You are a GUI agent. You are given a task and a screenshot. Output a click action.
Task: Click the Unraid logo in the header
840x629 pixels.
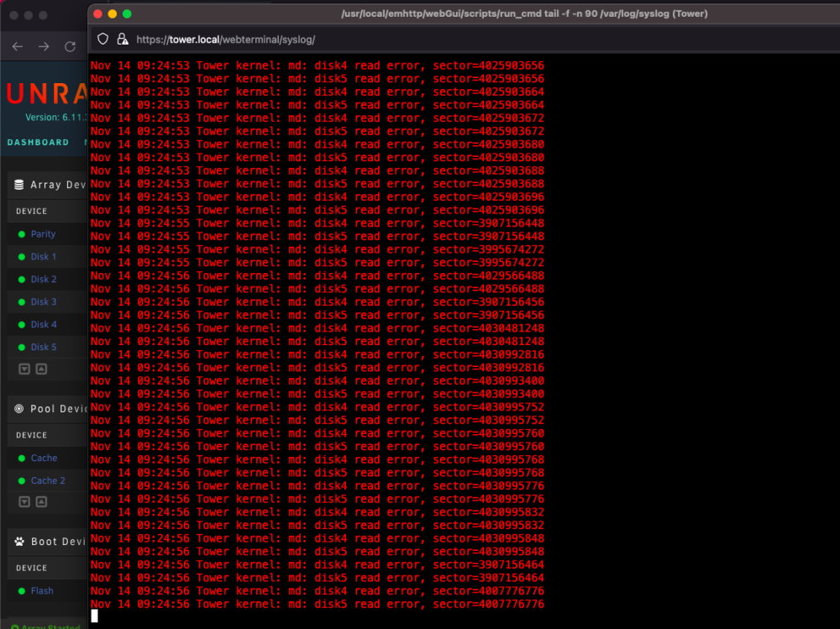coord(46,94)
